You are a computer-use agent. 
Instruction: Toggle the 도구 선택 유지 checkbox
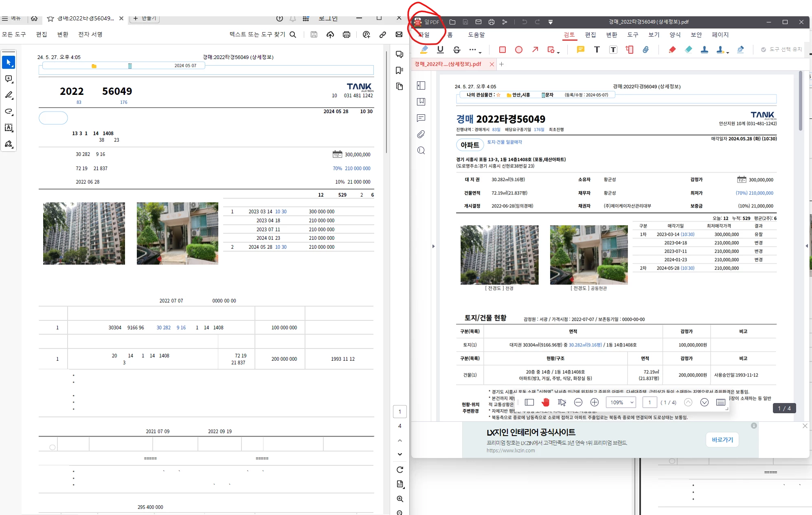(764, 50)
